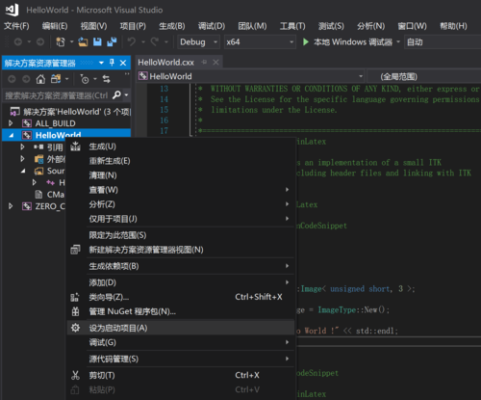The image size is (481, 400).
Task: Click the pending changes filter clock icon
Action: pos(85,79)
